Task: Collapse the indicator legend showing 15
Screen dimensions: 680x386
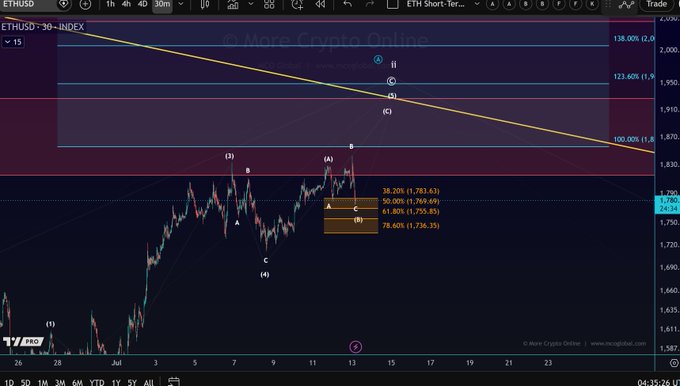Action: [x=13, y=42]
